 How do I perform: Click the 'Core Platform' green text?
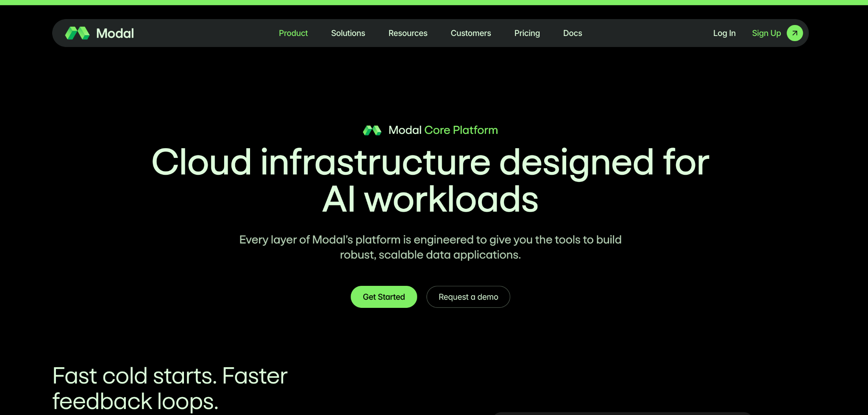coord(461,130)
